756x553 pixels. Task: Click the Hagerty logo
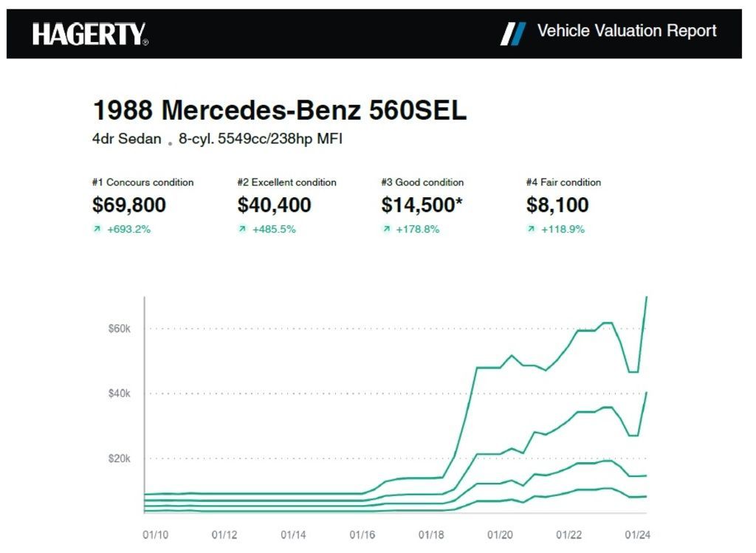tap(90, 33)
